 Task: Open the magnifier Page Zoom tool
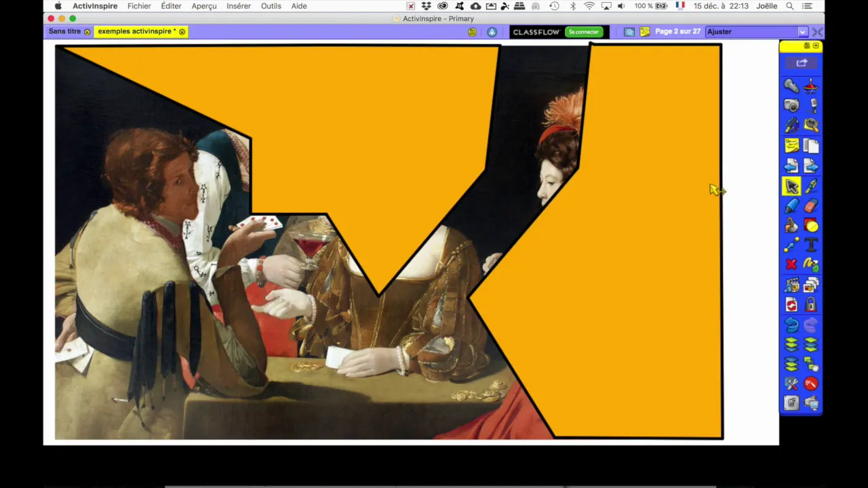(811, 125)
